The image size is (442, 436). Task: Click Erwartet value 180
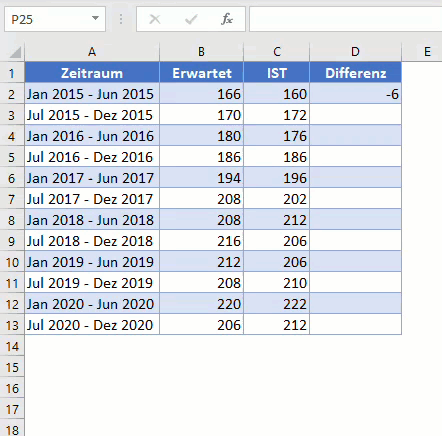click(201, 136)
